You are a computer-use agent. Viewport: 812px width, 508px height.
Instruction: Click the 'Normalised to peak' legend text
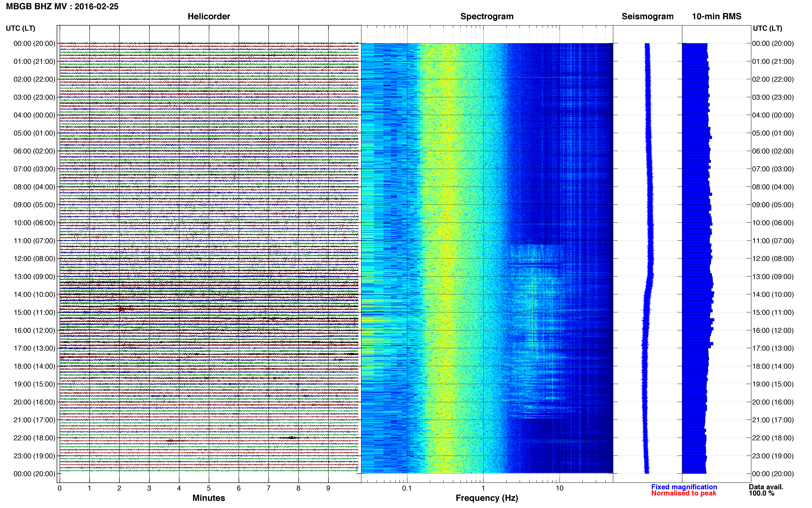pos(684,493)
